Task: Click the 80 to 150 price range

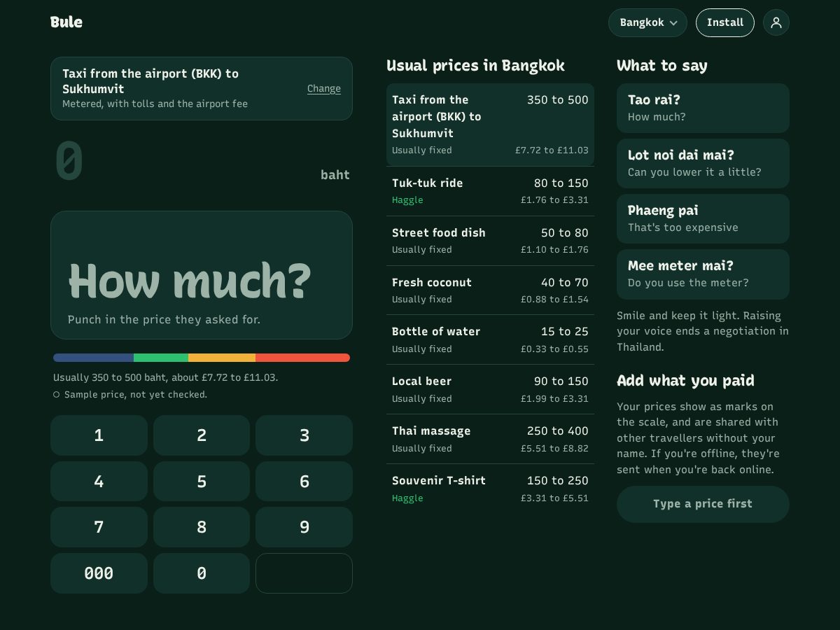Action: pos(561,183)
